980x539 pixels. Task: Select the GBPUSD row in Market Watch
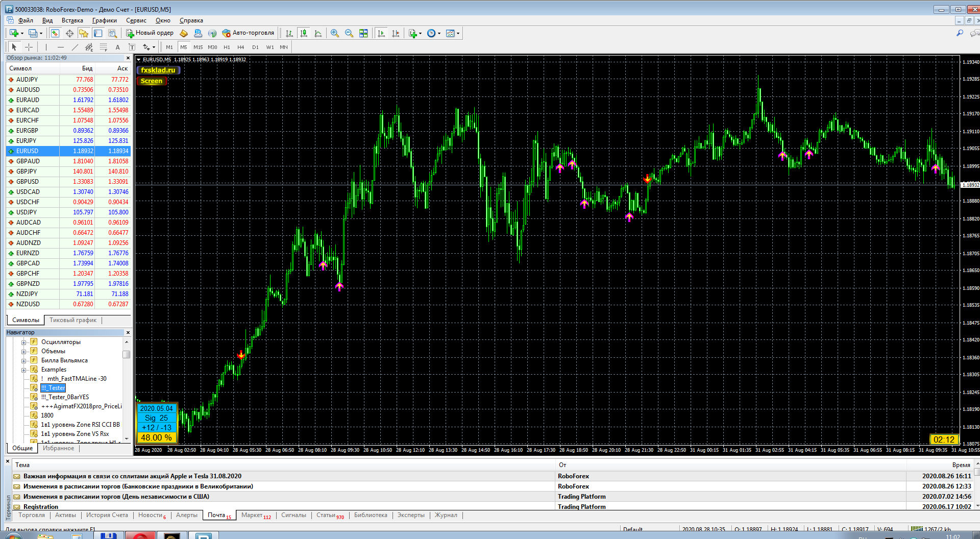(68, 182)
